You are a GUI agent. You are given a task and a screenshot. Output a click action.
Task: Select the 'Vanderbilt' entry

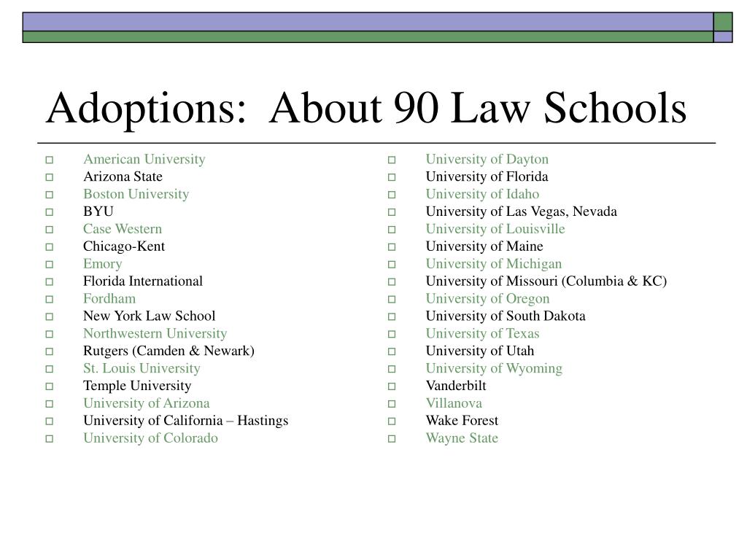(456, 386)
